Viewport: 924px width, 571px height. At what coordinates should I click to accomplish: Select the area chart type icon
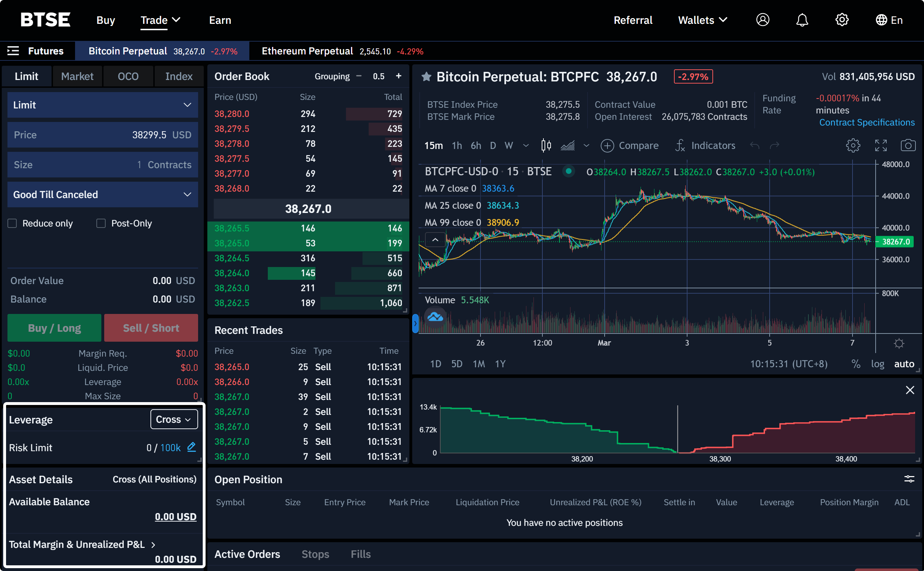click(x=567, y=145)
